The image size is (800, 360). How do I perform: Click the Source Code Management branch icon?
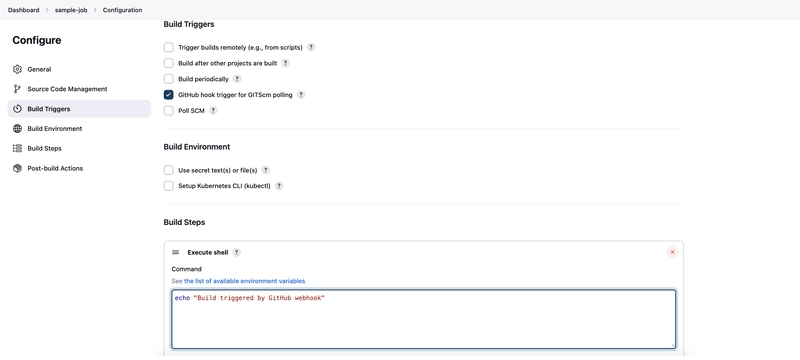pos(17,89)
